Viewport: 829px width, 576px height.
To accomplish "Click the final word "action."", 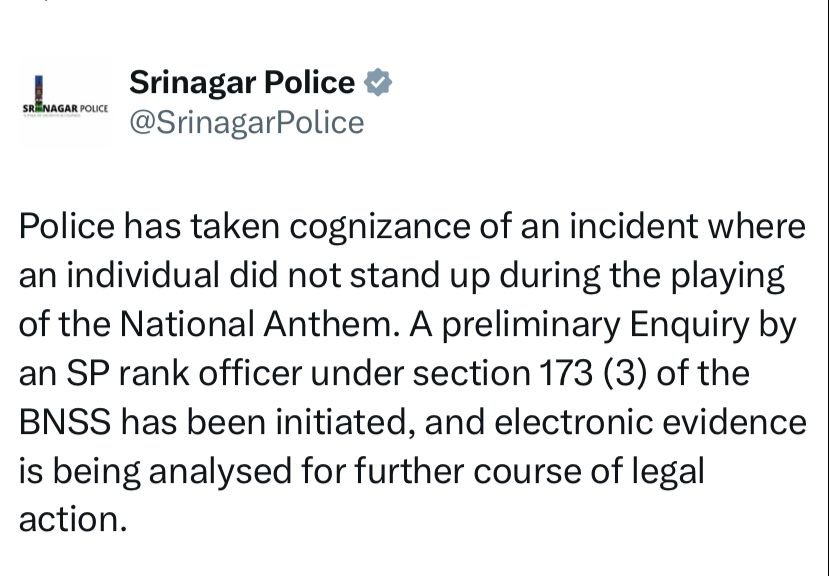I will (x=73, y=520).
